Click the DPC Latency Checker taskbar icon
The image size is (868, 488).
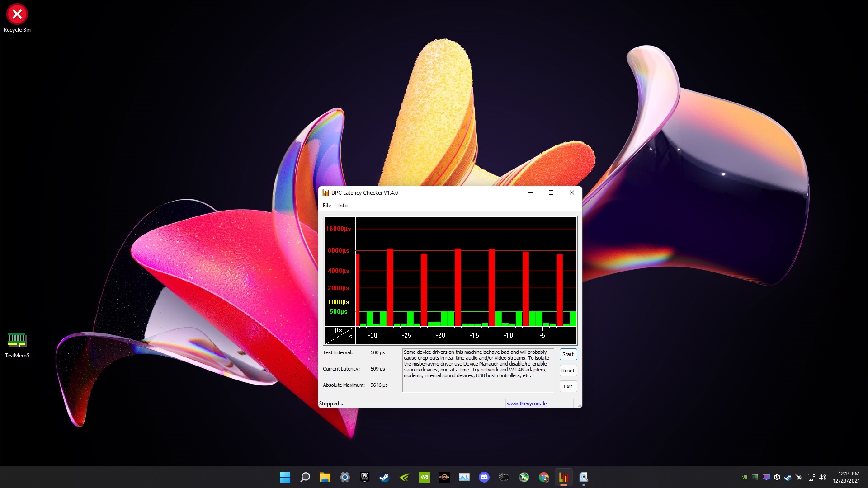[x=564, y=477]
